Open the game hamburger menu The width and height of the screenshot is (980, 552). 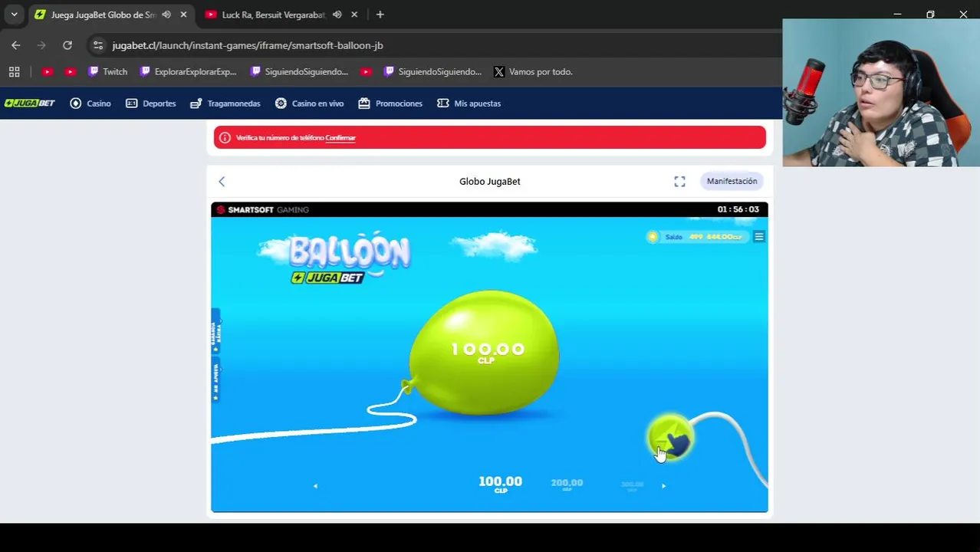pyautogui.click(x=759, y=237)
